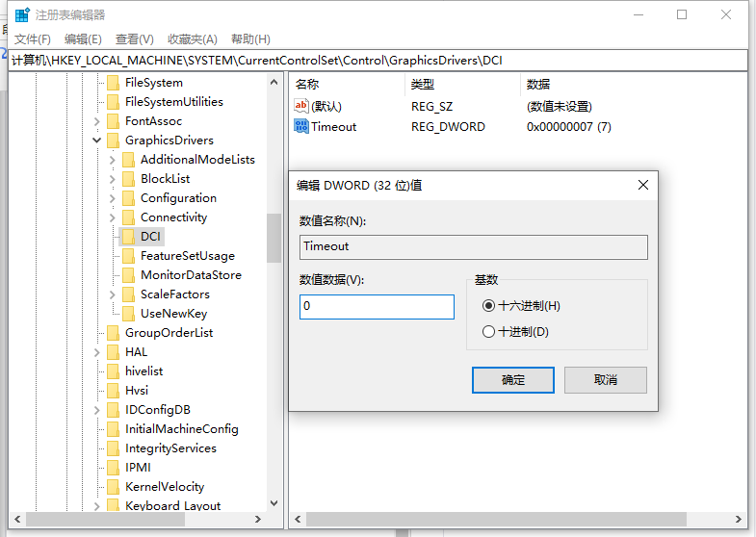Click the hivelist folder icon
Screen dimensions: 756x537
tap(113, 371)
